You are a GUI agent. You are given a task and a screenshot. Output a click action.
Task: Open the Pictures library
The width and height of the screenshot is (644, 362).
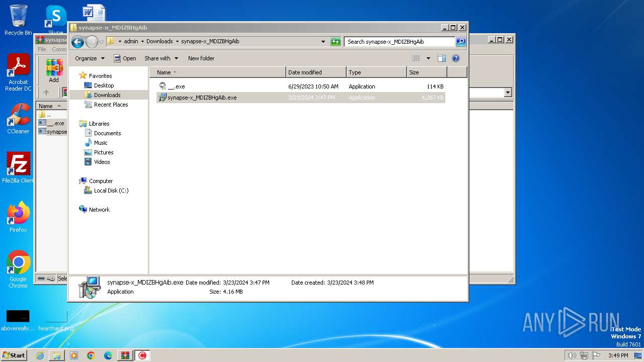(x=104, y=152)
